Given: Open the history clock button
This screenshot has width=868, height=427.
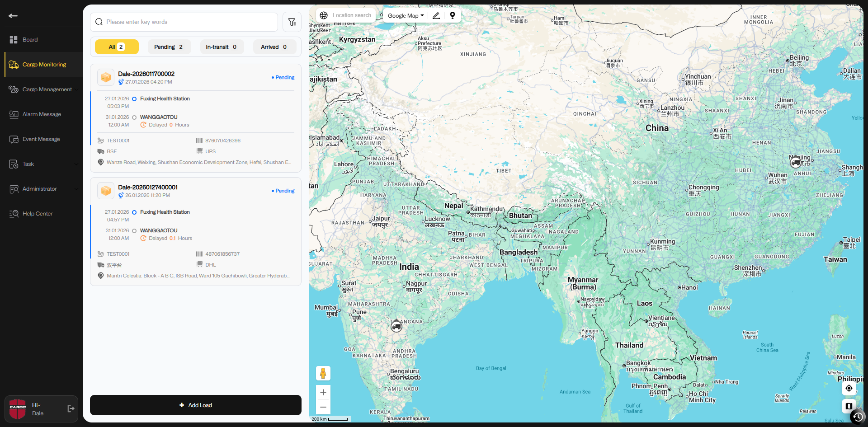Looking at the screenshot, I should [858, 417].
